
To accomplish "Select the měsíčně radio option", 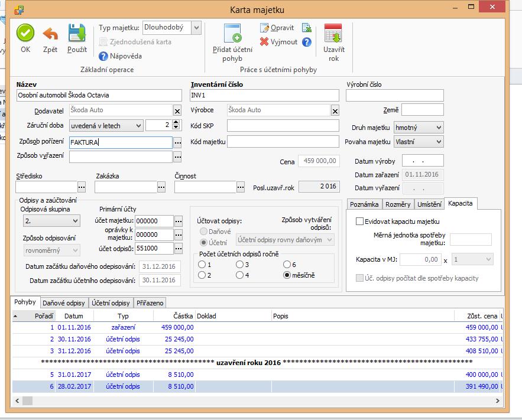I will coord(287,275).
